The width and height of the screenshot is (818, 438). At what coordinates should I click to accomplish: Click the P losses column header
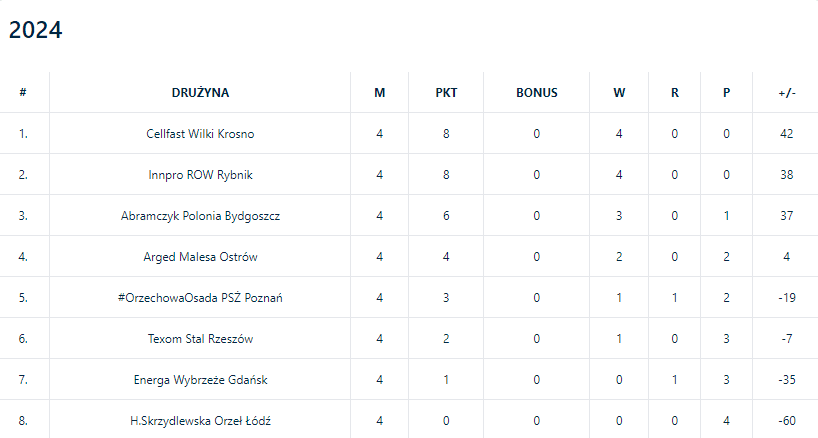(727, 93)
